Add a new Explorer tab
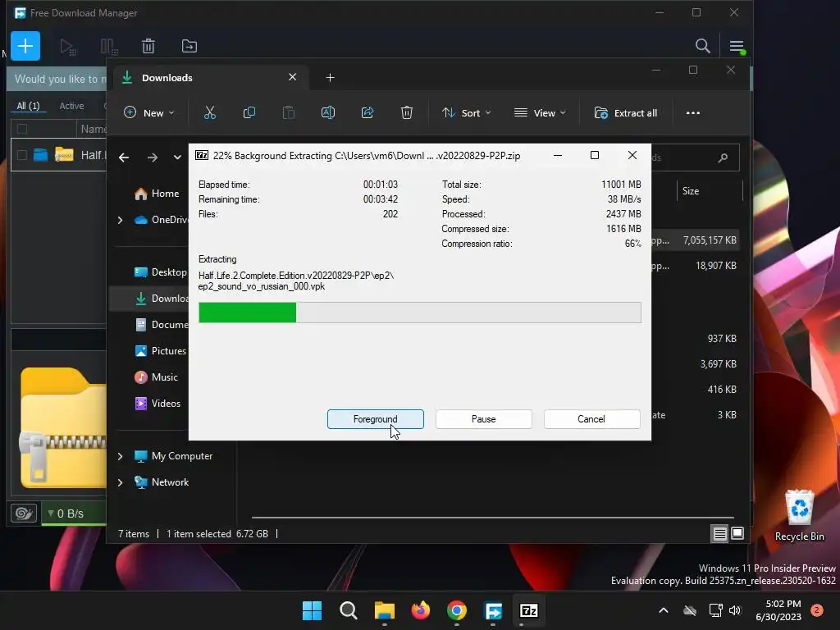 point(330,78)
